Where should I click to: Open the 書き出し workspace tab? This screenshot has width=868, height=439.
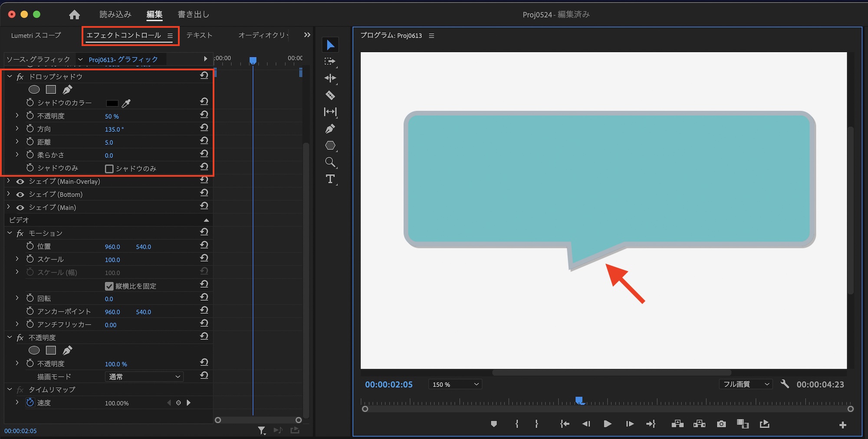pos(193,14)
